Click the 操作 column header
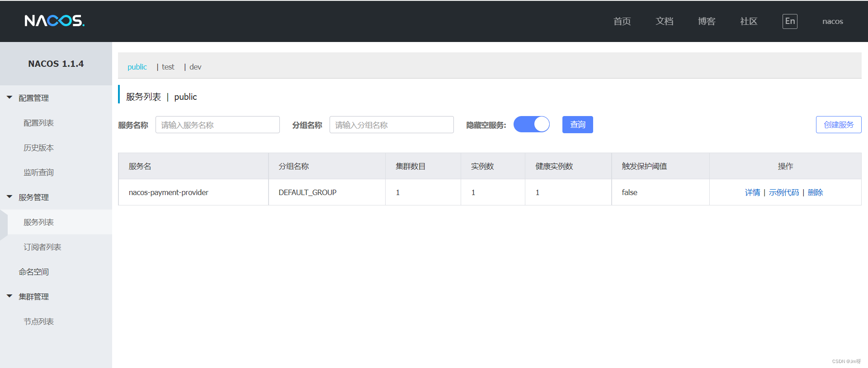The height and width of the screenshot is (368, 868). click(785, 166)
